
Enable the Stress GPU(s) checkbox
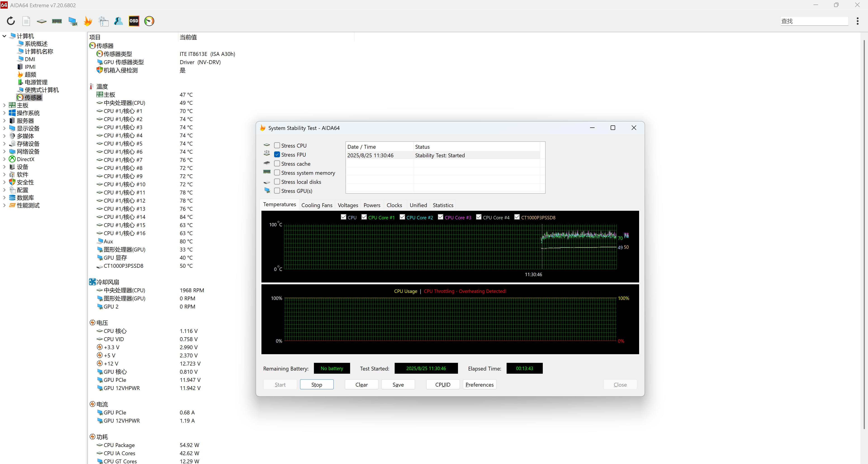(x=277, y=191)
